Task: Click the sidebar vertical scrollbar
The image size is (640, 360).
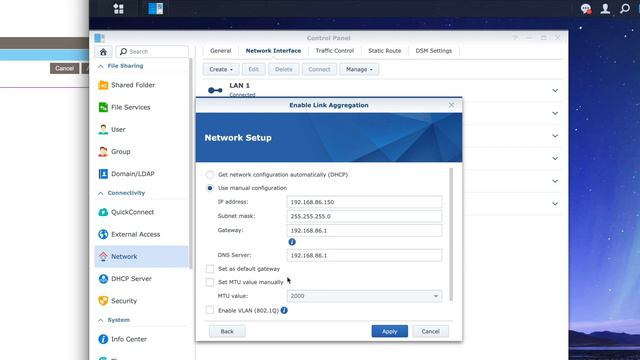Action: (x=191, y=163)
